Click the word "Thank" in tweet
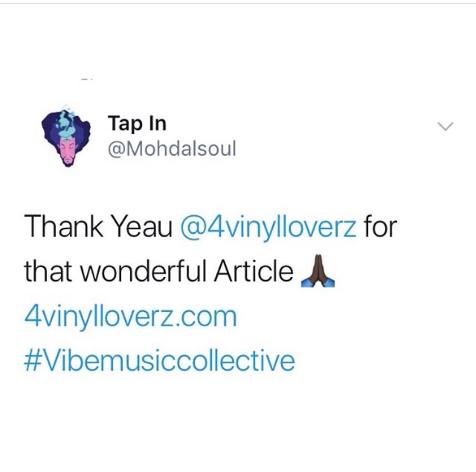The width and height of the screenshot is (476, 472). (63, 226)
